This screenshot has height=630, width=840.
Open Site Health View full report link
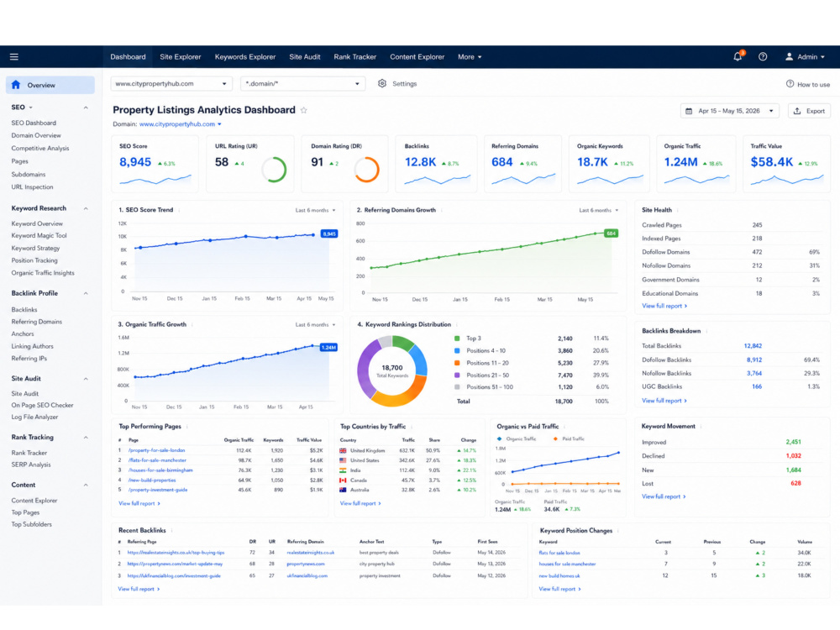[x=664, y=306]
